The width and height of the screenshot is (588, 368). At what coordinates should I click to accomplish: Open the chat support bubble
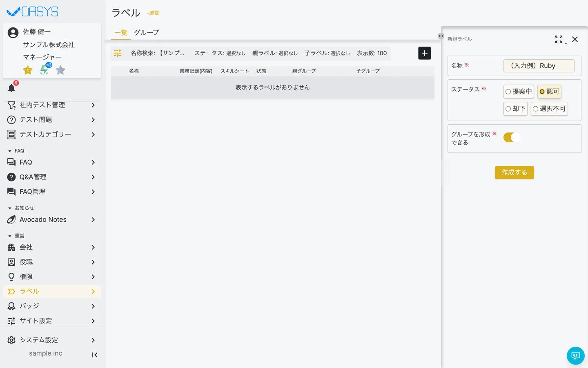coord(576,356)
